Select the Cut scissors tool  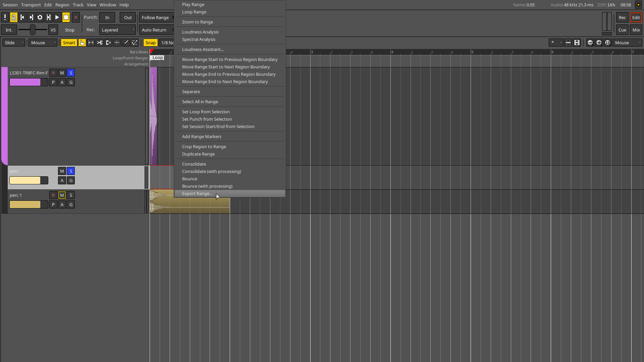(100, 43)
